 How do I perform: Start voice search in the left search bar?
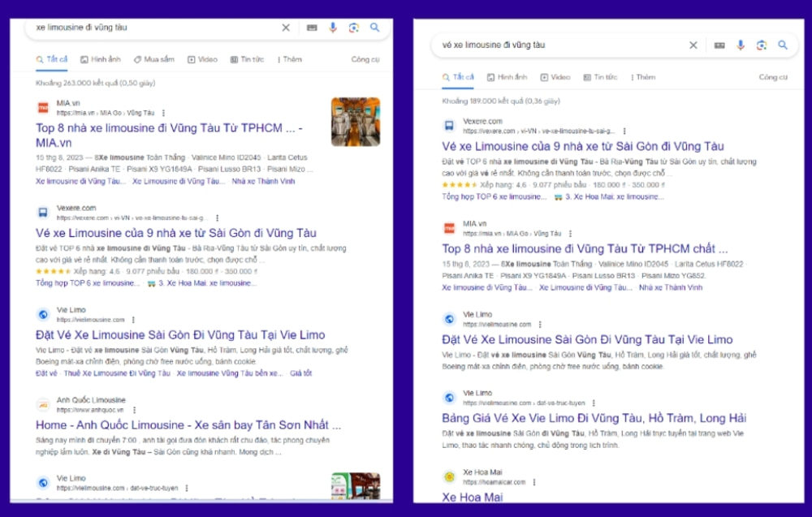tap(332, 28)
